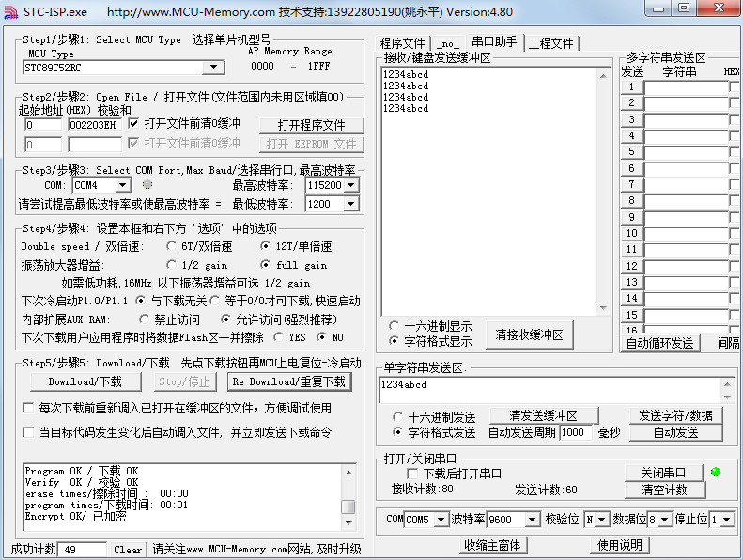Click the download log scrollbar down arrow

(348, 523)
